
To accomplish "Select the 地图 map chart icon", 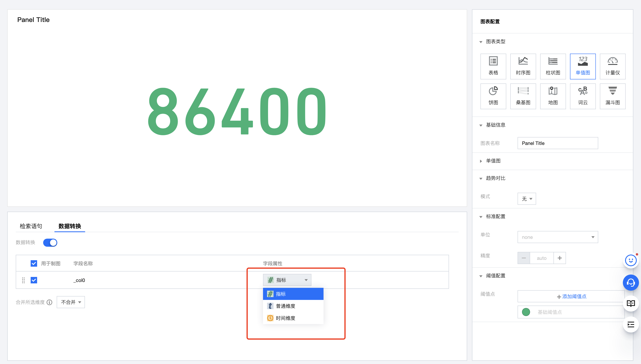I will coord(553,96).
